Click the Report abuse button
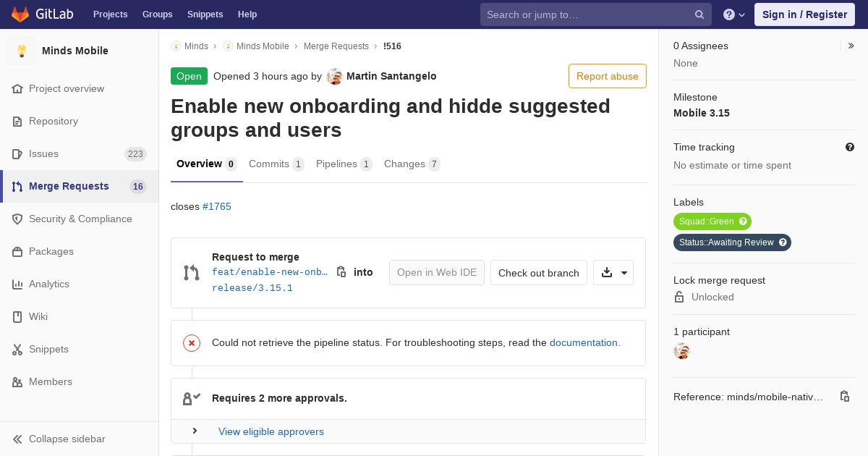The height and width of the screenshot is (456, 868). tap(607, 76)
